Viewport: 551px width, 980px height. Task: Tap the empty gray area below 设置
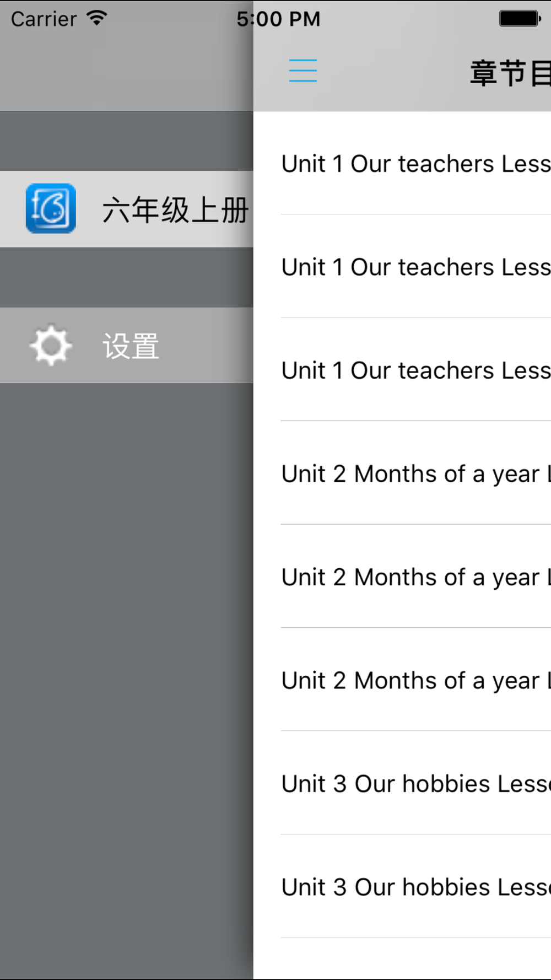coord(127,681)
